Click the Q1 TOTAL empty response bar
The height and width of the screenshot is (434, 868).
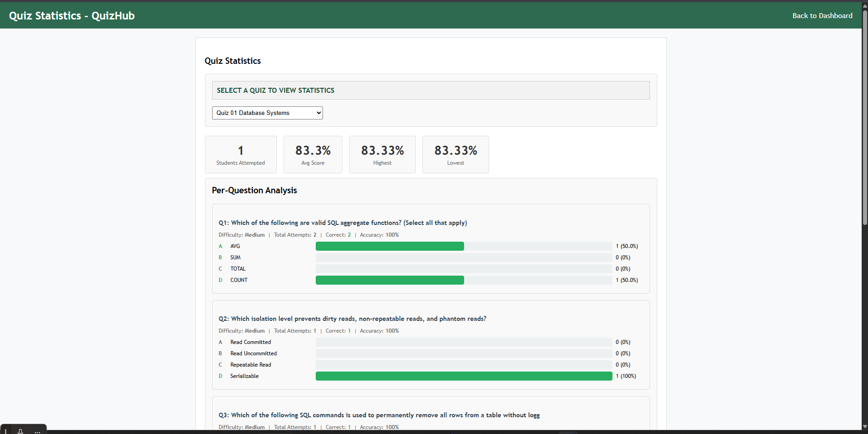pos(464,269)
